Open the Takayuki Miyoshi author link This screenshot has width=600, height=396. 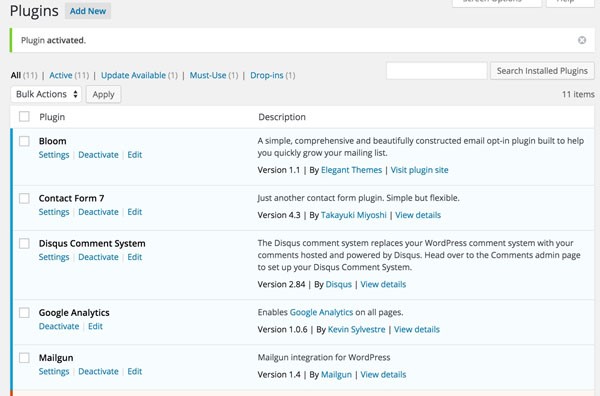[x=354, y=215]
